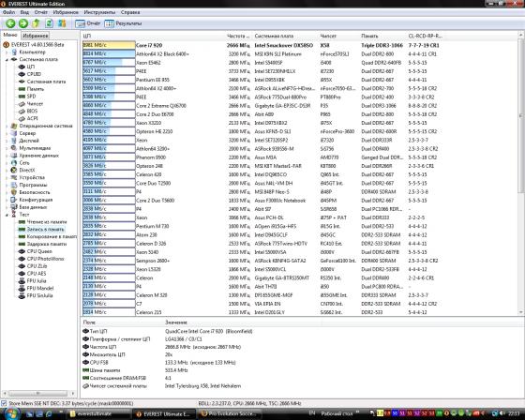Switch to Pro Evolution Soccer taskbar button
The width and height of the screenshot is (525, 420).
(x=229, y=413)
